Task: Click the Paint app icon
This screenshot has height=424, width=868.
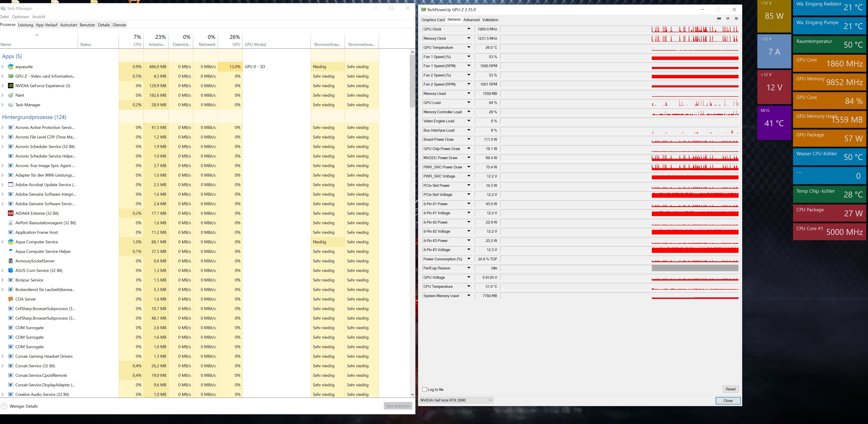Action: pos(11,95)
